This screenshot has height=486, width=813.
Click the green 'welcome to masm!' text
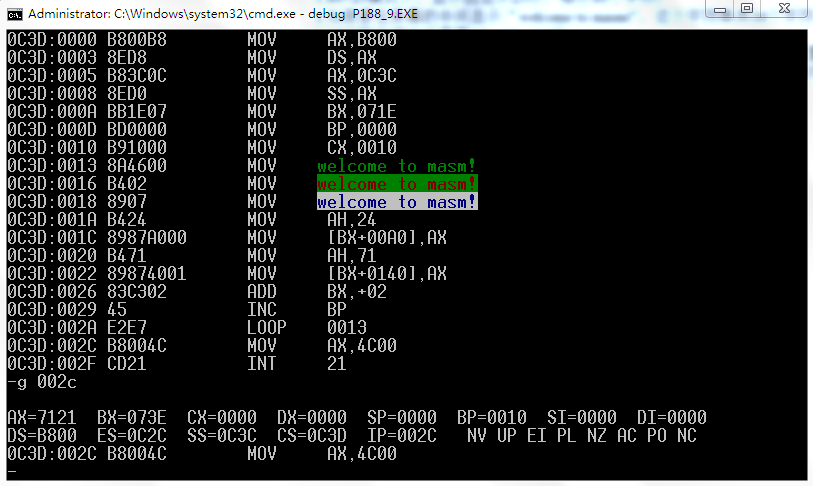(397, 166)
